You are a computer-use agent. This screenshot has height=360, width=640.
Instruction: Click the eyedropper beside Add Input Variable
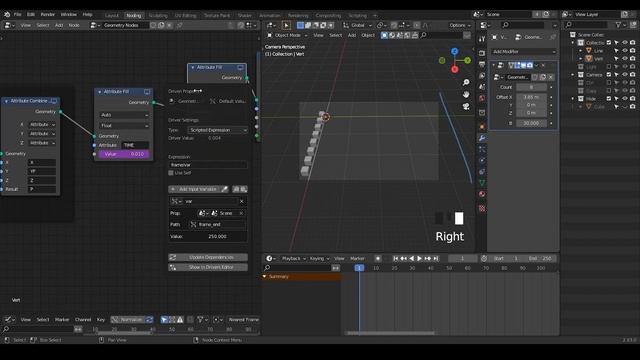click(224, 189)
